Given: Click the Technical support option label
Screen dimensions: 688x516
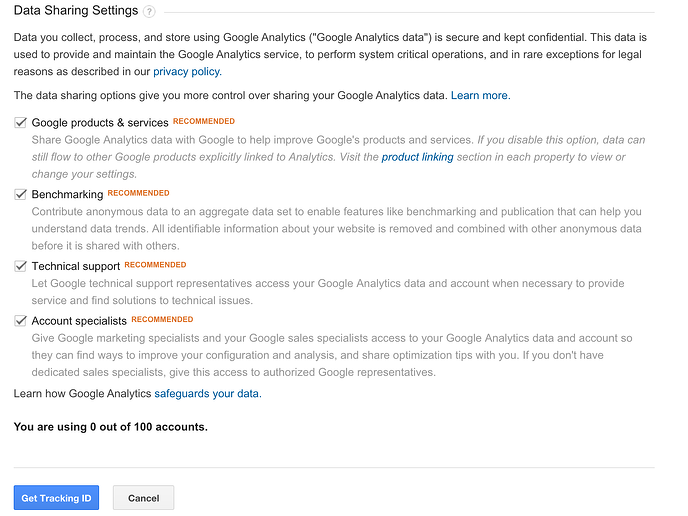Looking at the screenshot, I should [x=75, y=266].
